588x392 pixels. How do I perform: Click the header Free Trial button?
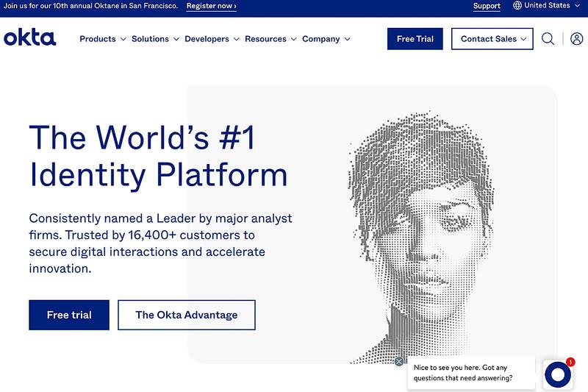415,39
